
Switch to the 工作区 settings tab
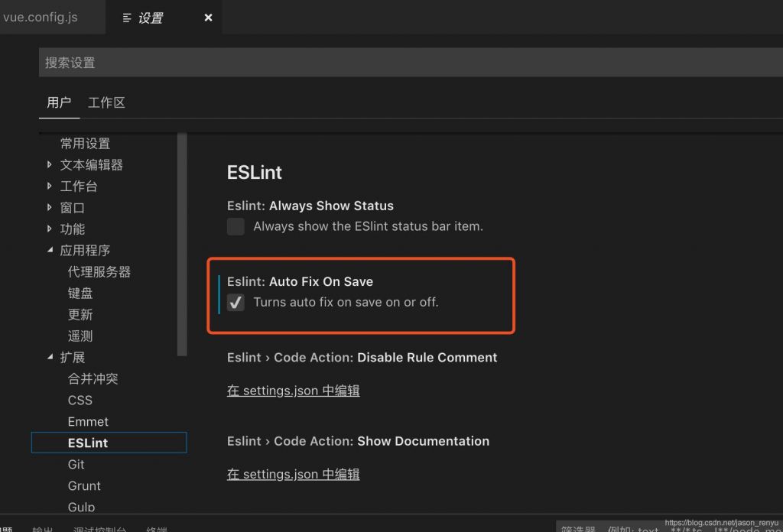(x=106, y=102)
